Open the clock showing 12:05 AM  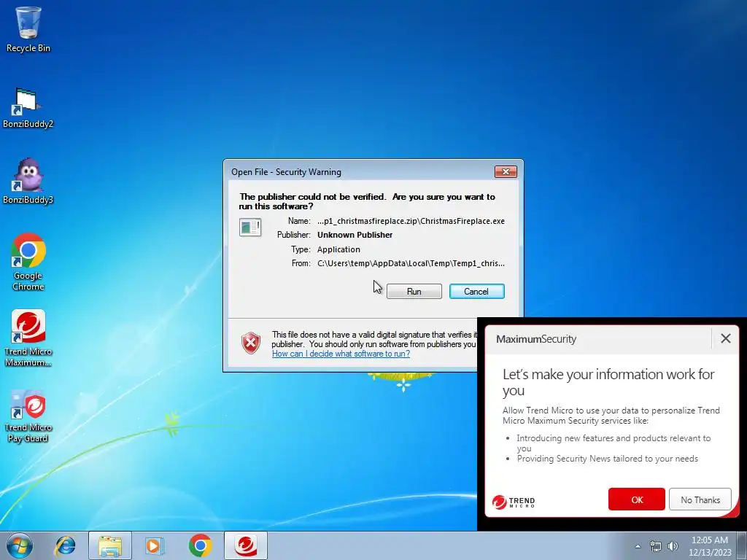pos(709,545)
